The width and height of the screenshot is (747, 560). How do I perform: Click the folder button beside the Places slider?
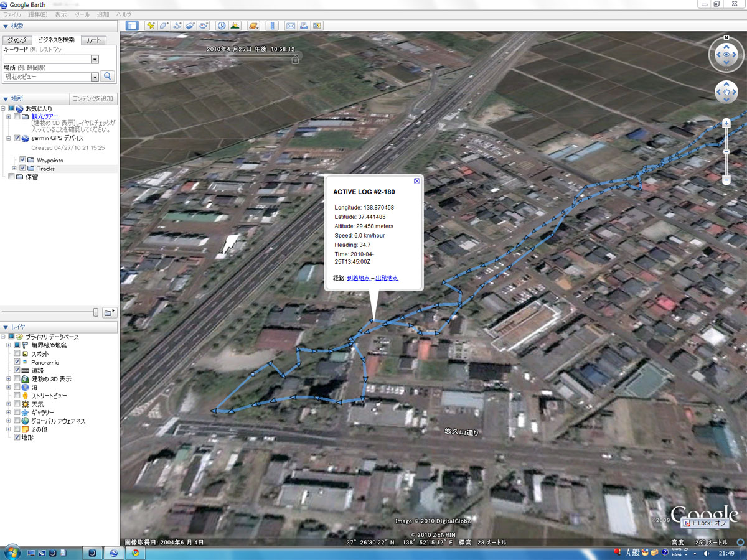110,312
